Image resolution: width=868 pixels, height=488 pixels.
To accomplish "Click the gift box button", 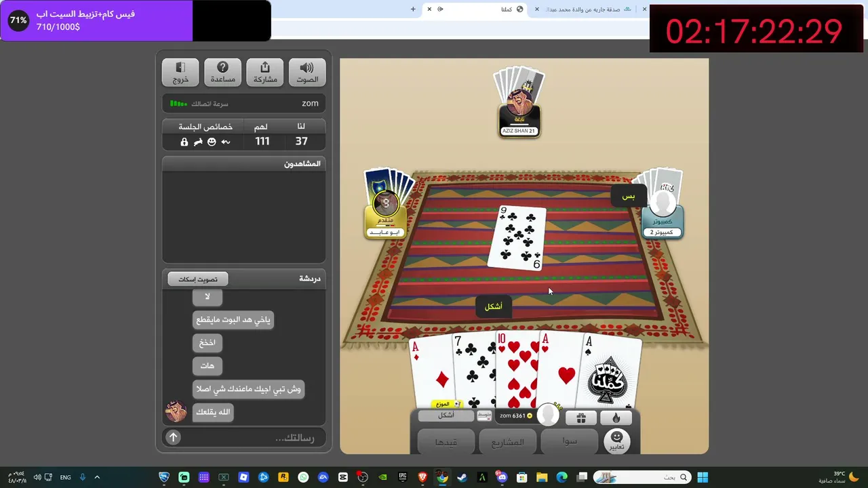I will point(581,418).
